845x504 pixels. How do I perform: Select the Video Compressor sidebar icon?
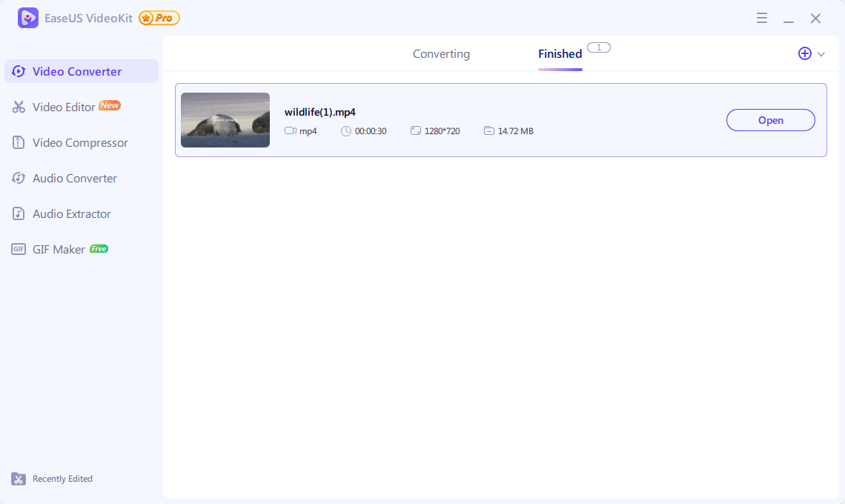pos(19,143)
